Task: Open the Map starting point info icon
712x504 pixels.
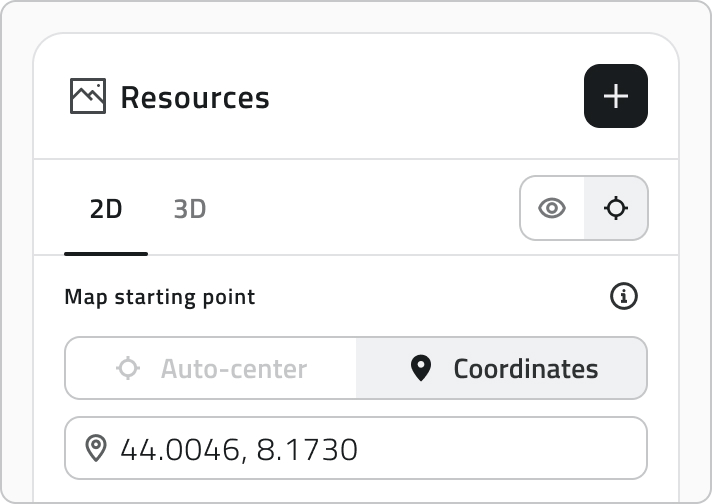Action: (x=623, y=296)
